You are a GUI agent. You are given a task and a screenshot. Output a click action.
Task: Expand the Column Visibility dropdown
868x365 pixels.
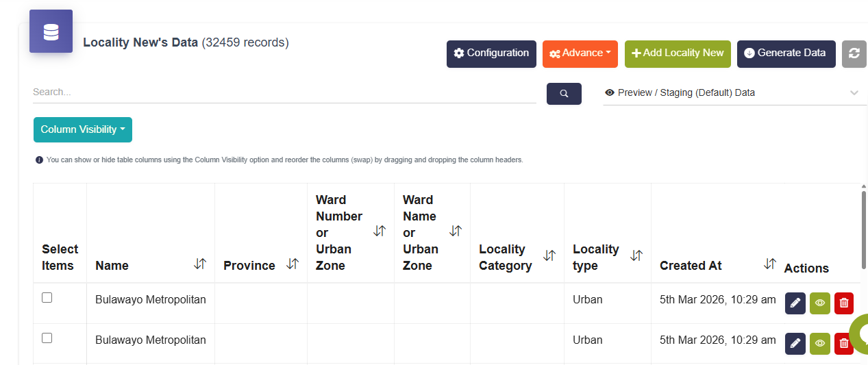[x=83, y=129]
